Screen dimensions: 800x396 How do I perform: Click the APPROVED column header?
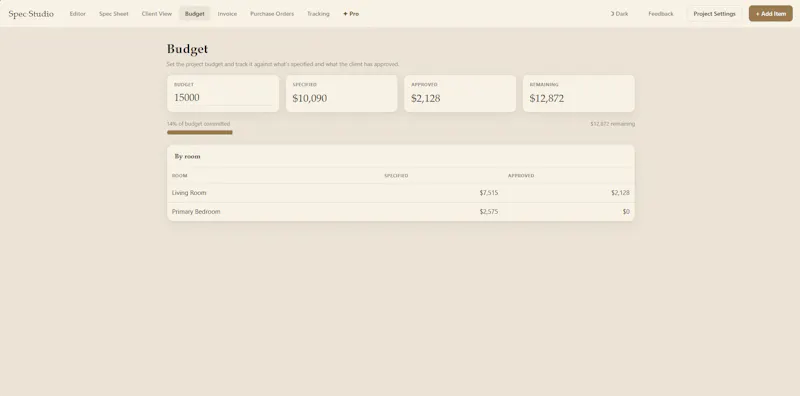pos(521,176)
